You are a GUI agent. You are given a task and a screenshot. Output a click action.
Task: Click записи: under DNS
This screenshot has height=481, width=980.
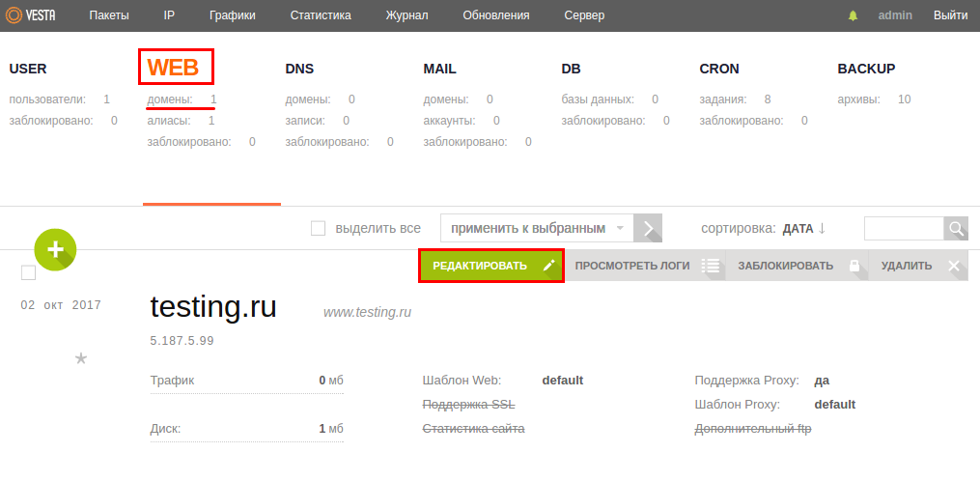(x=306, y=121)
